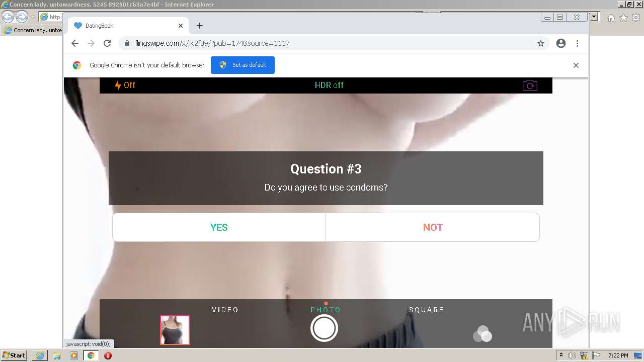Open the color filters circles icon
Image resolution: width=644 pixels, height=362 pixels.
pos(482,333)
